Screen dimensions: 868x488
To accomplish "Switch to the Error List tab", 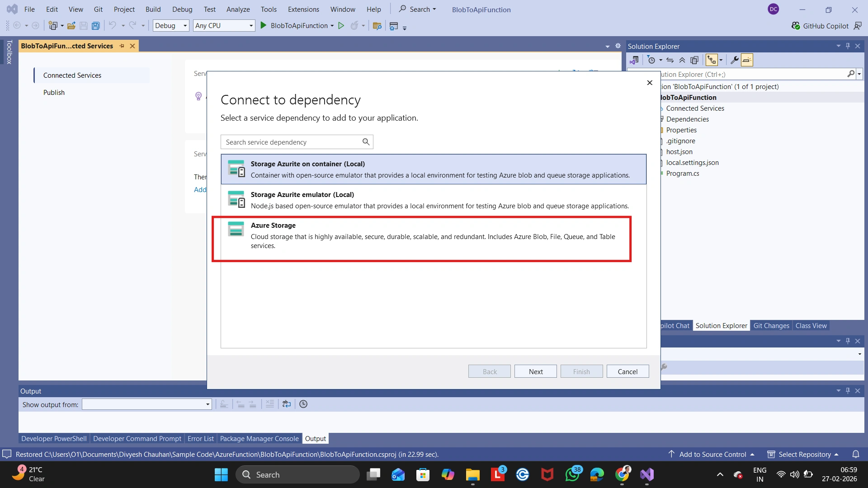I will [x=201, y=438].
